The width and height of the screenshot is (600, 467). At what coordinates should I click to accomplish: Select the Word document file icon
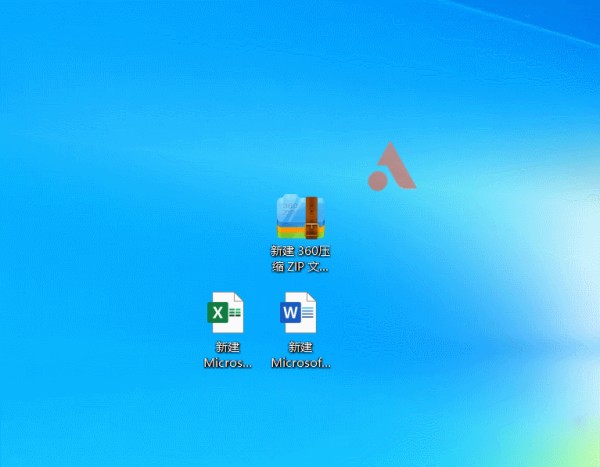pyautogui.click(x=298, y=312)
